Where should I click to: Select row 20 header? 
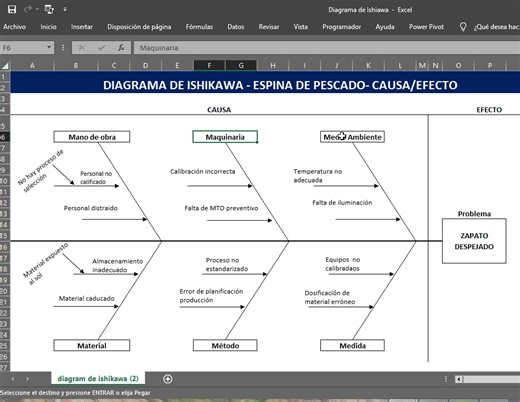(5, 291)
